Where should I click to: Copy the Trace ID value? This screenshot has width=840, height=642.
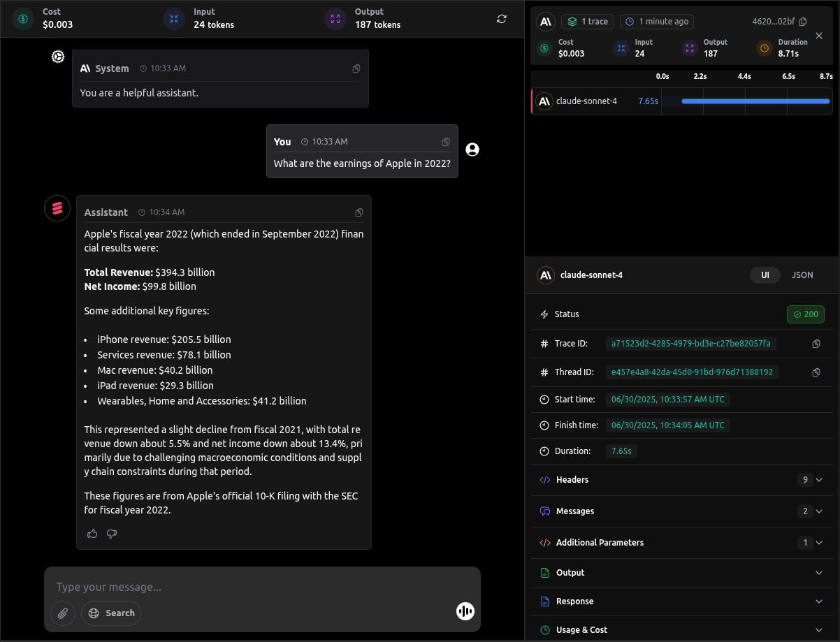point(816,344)
